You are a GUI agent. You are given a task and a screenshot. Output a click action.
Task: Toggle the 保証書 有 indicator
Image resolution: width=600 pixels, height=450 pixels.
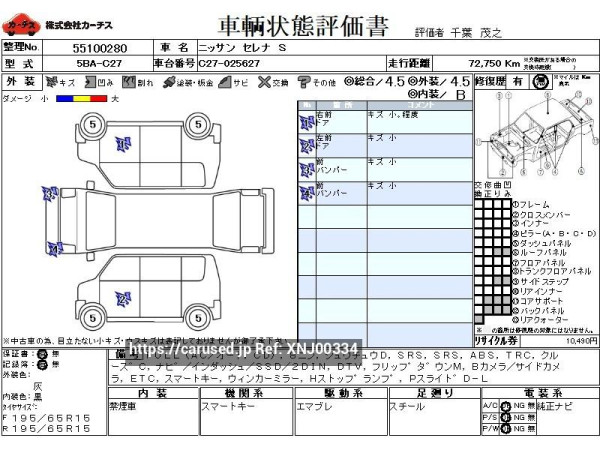point(40,354)
